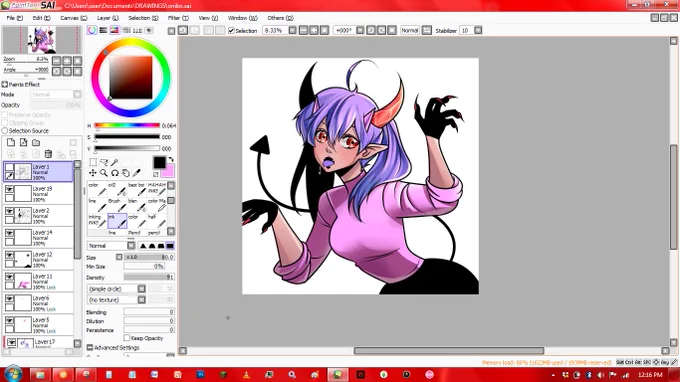Toggle visibility of Layer 2
The image size is (680, 382).
pyautogui.click(x=9, y=211)
